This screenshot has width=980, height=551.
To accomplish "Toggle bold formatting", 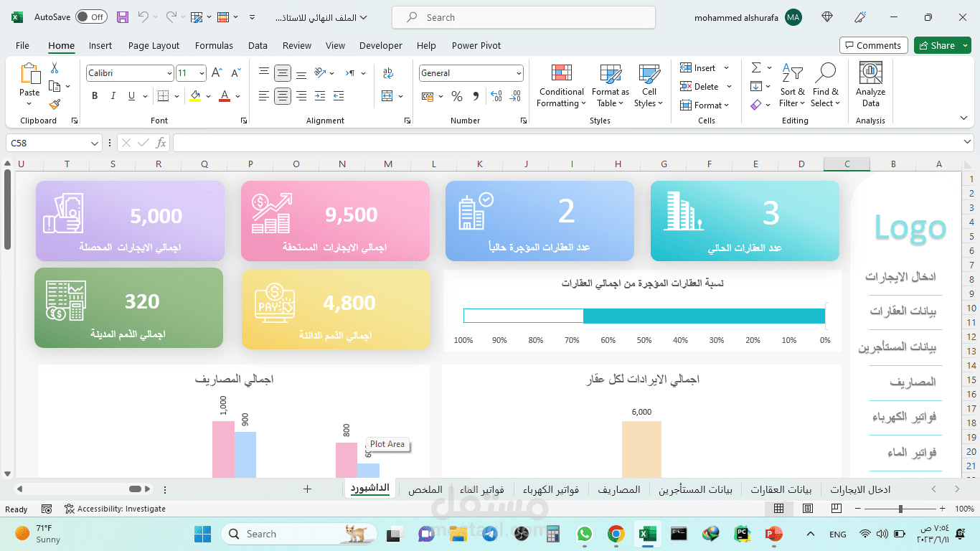I will pos(96,95).
